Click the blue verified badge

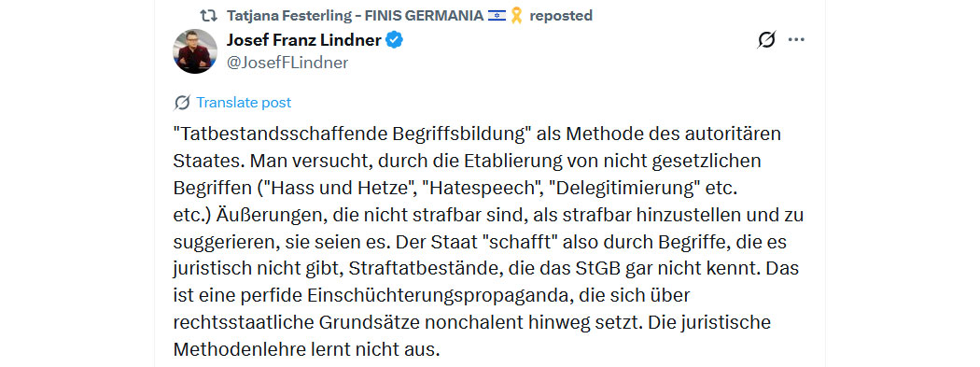[x=395, y=41]
